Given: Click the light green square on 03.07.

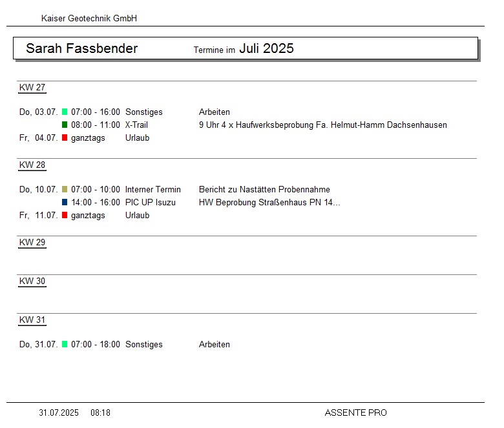Looking at the screenshot, I should [x=65, y=112].
